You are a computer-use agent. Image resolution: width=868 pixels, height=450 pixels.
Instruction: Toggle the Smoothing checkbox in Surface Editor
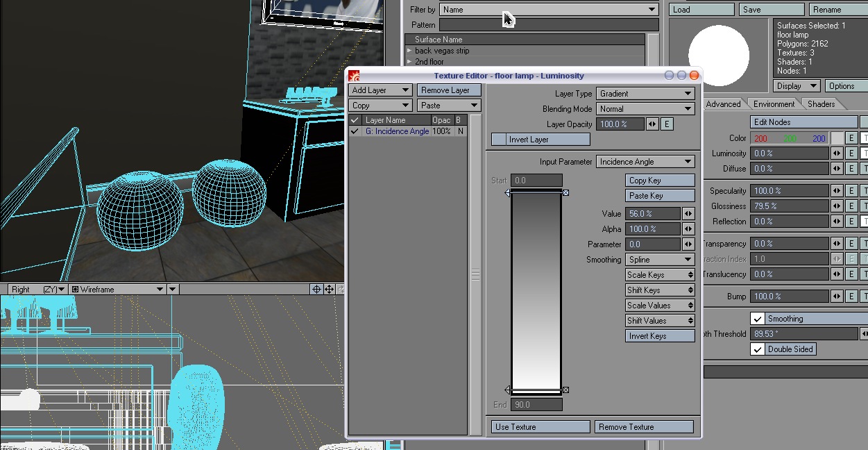click(758, 319)
